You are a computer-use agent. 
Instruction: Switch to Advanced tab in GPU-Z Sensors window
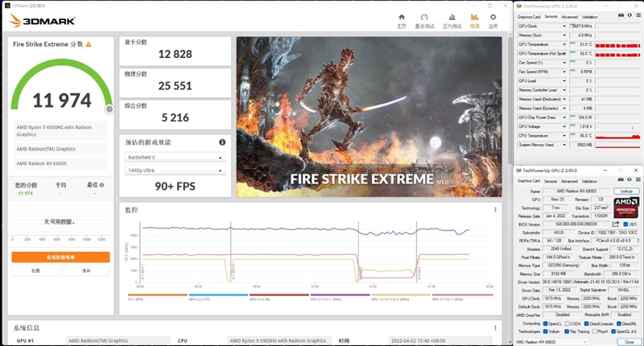click(x=569, y=17)
